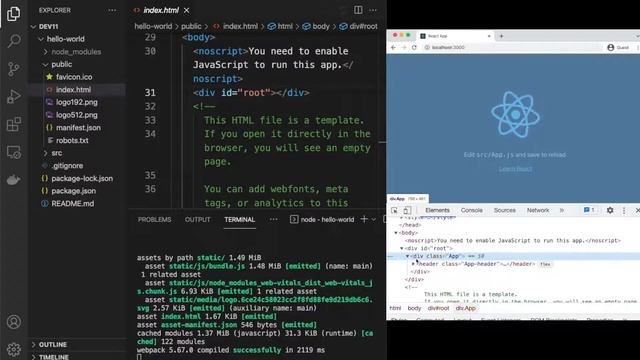Screen dimensions: 640x360
Task: Open a new browser tab
Action: pyautogui.click(x=501, y=36)
